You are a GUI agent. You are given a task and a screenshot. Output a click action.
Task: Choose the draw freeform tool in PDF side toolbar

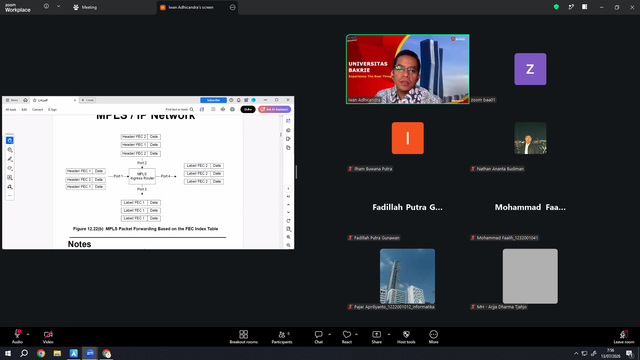click(x=10, y=168)
